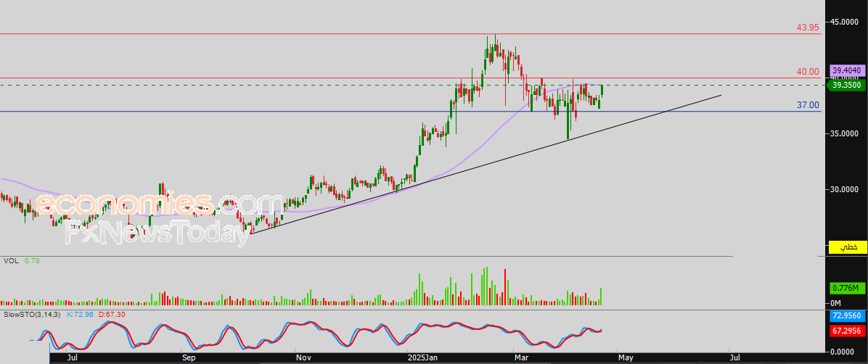The width and height of the screenshot is (868, 364).
Task: Select the green 39.3500 current price tag
Action: 846,85
